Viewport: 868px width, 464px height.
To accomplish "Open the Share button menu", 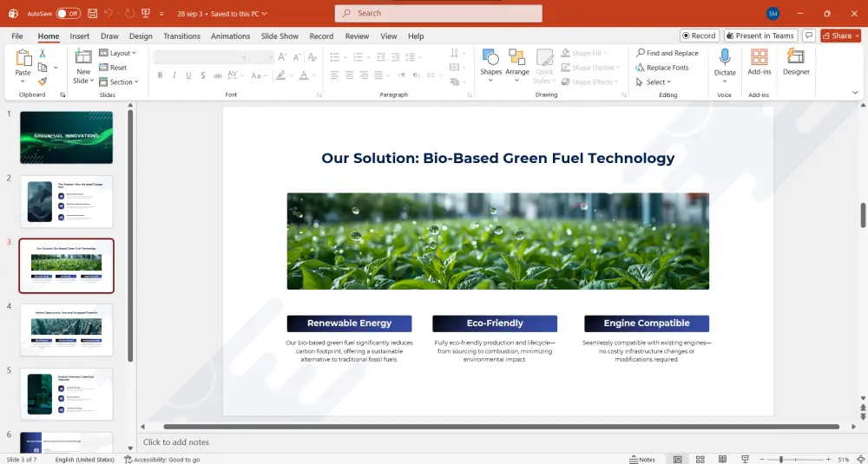I will (x=840, y=36).
